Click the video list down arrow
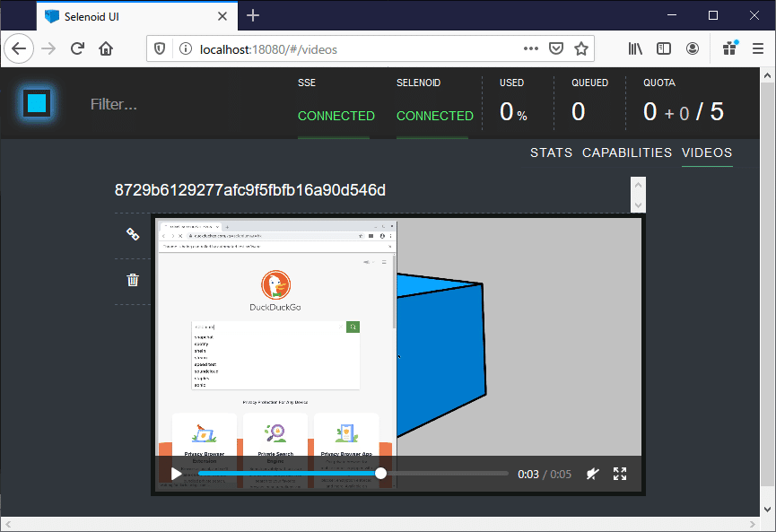 pos(638,205)
